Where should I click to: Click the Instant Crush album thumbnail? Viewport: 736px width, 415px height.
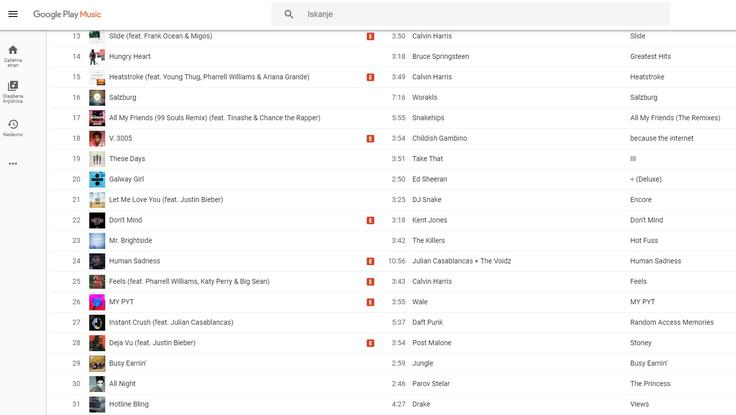[97, 322]
